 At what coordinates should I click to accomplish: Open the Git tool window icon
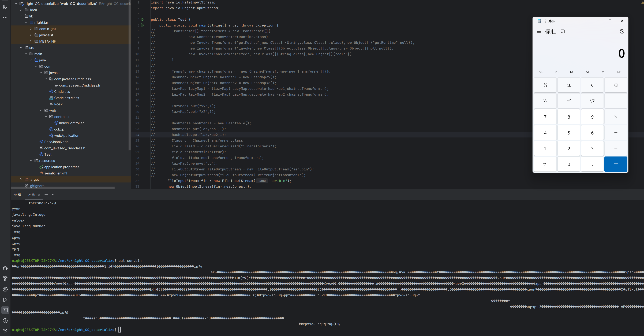click(5, 331)
